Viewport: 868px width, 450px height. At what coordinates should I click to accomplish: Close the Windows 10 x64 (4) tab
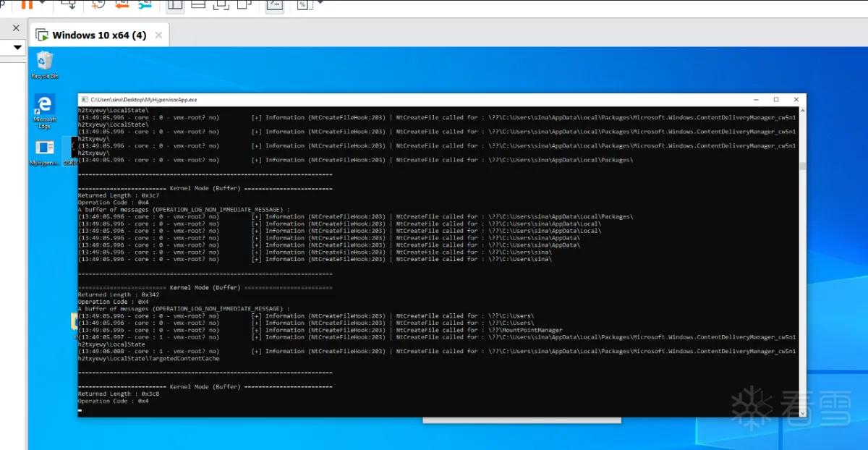tap(158, 35)
